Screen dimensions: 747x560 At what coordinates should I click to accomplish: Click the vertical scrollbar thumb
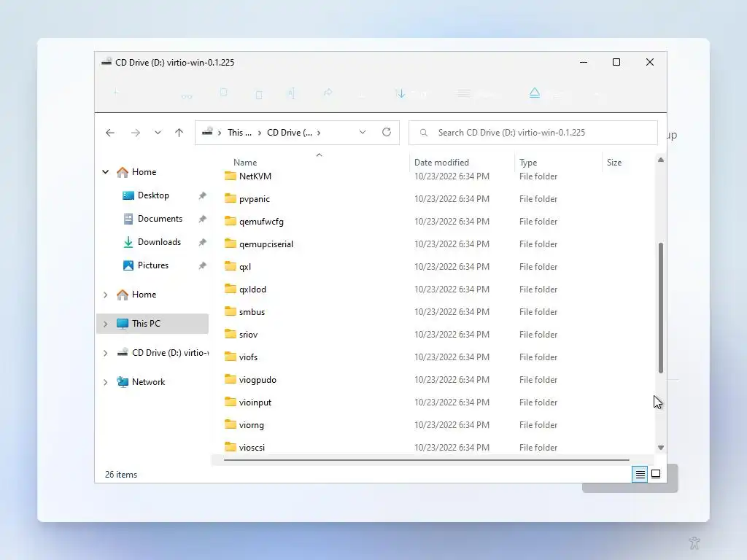pos(661,308)
